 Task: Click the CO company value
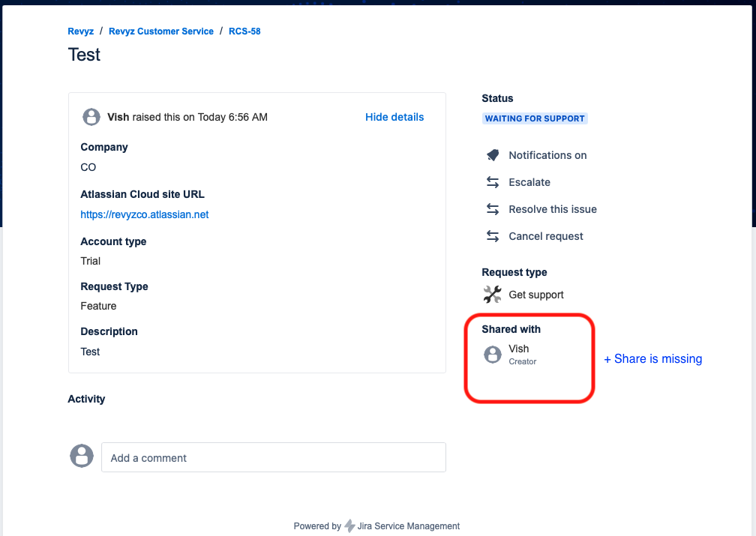coord(88,167)
